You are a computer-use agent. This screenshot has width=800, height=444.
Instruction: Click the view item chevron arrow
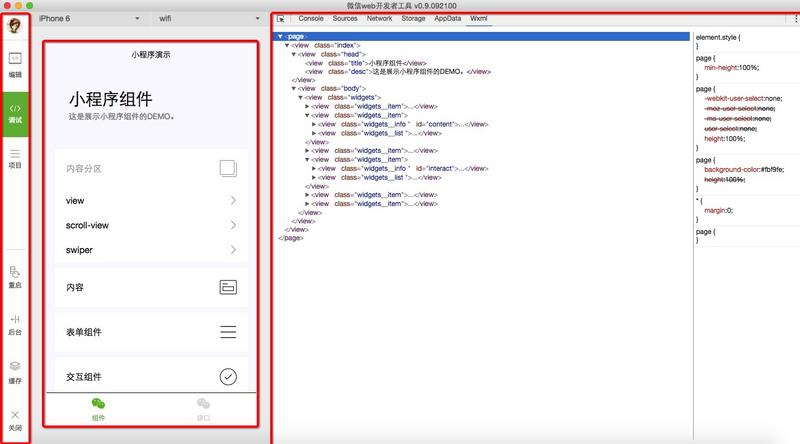coord(233,201)
